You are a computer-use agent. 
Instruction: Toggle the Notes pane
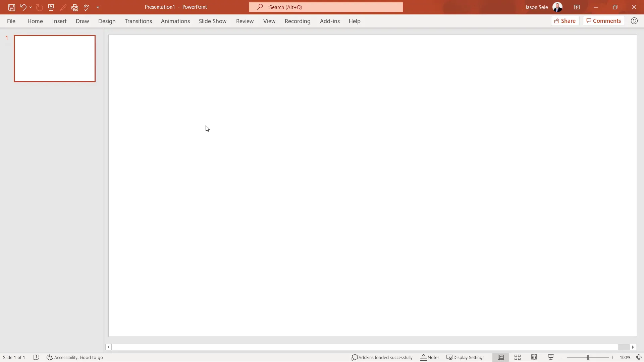[430, 358]
